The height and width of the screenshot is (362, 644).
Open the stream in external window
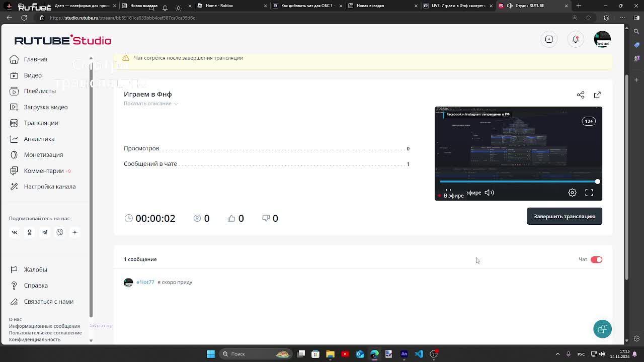point(597,95)
